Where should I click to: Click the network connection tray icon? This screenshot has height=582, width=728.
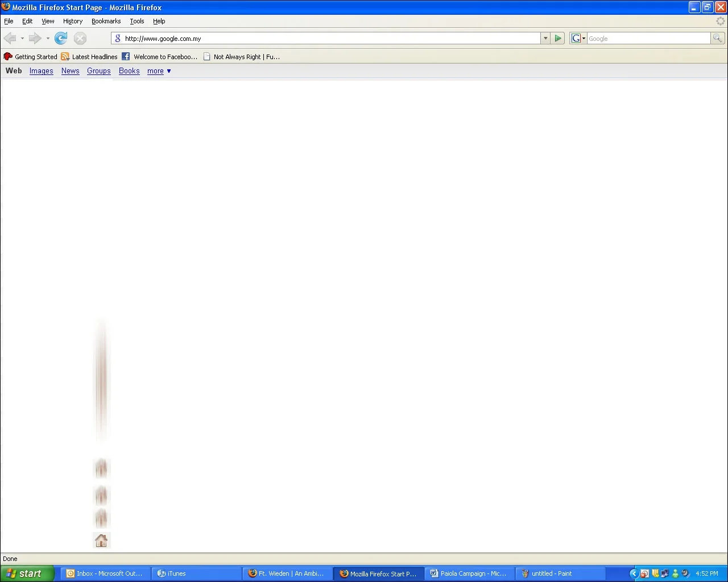(665, 573)
